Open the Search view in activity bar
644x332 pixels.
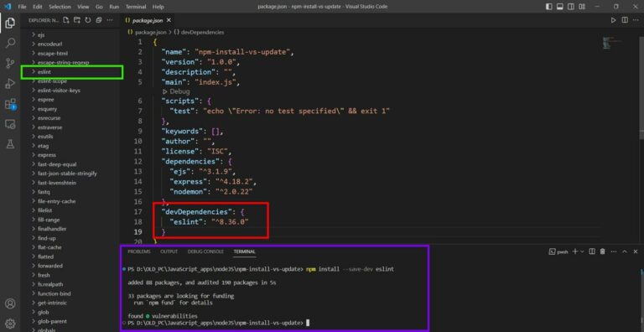[10, 43]
